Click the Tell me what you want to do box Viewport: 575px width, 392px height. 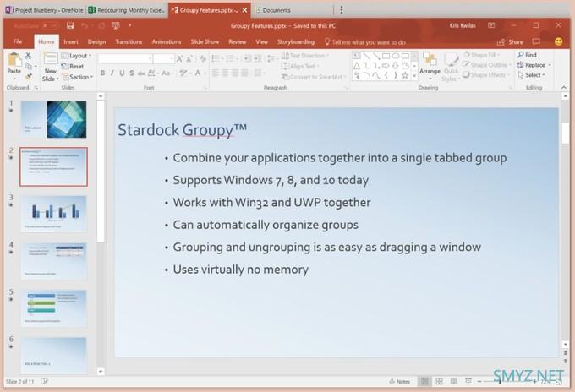[365, 42]
